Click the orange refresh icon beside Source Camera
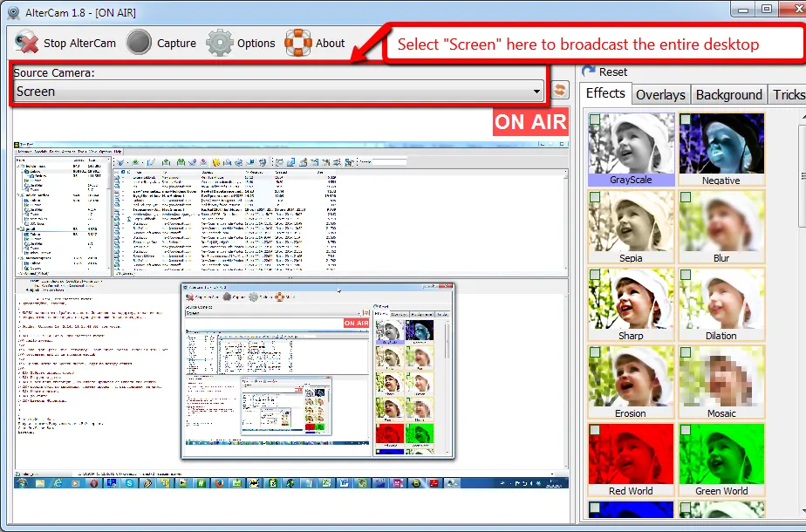Screen dimensions: 806x532 [560, 91]
